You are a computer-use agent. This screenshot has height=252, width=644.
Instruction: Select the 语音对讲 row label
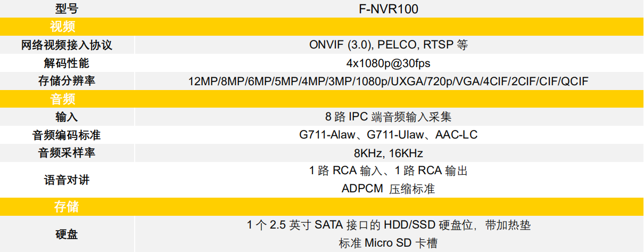67,180
